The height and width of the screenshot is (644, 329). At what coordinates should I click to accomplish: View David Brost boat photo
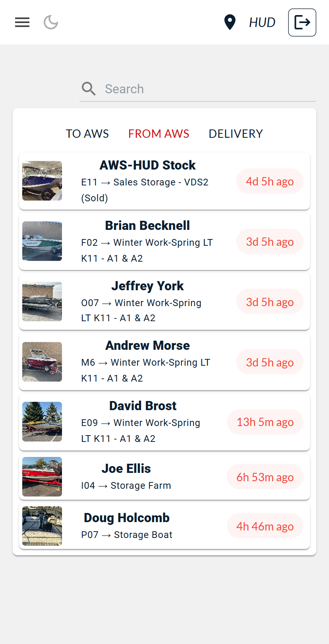coord(42,422)
